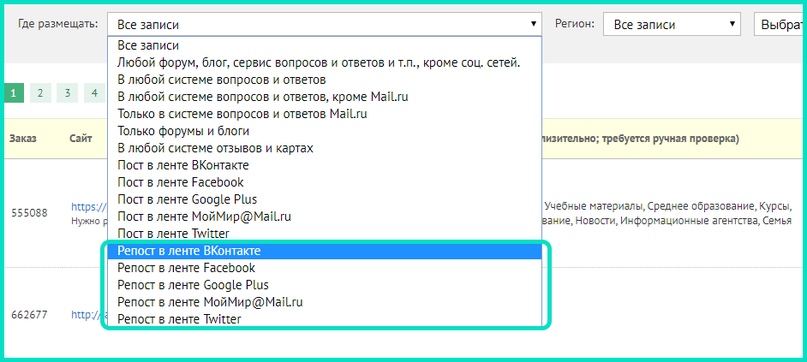Choose highlighted 'Репост в ленте ВКонтакте' option
The image size is (807, 362).
324,251
